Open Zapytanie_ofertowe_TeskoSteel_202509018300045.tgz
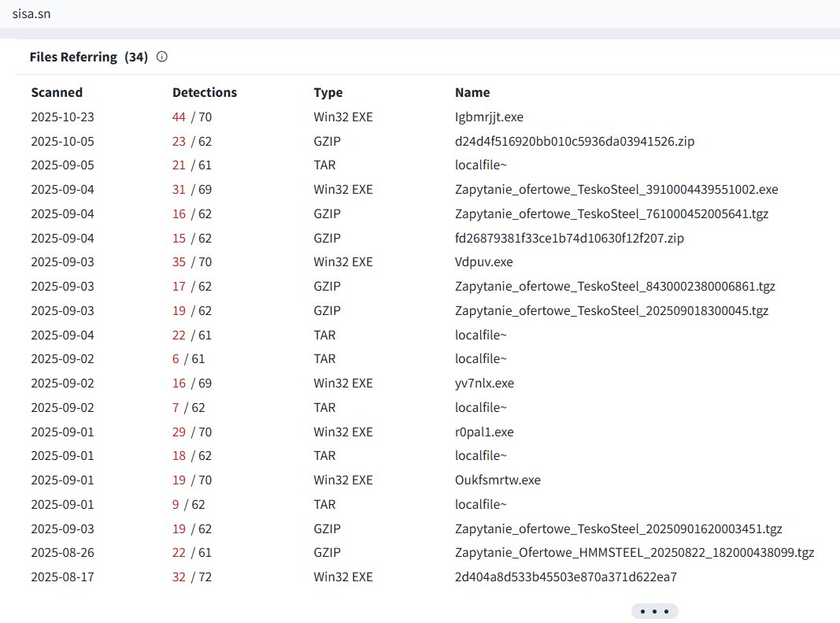 (x=612, y=311)
